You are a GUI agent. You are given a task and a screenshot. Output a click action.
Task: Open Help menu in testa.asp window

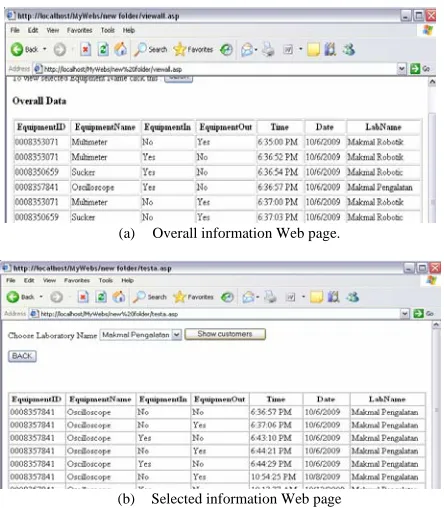click(x=127, y=280)
